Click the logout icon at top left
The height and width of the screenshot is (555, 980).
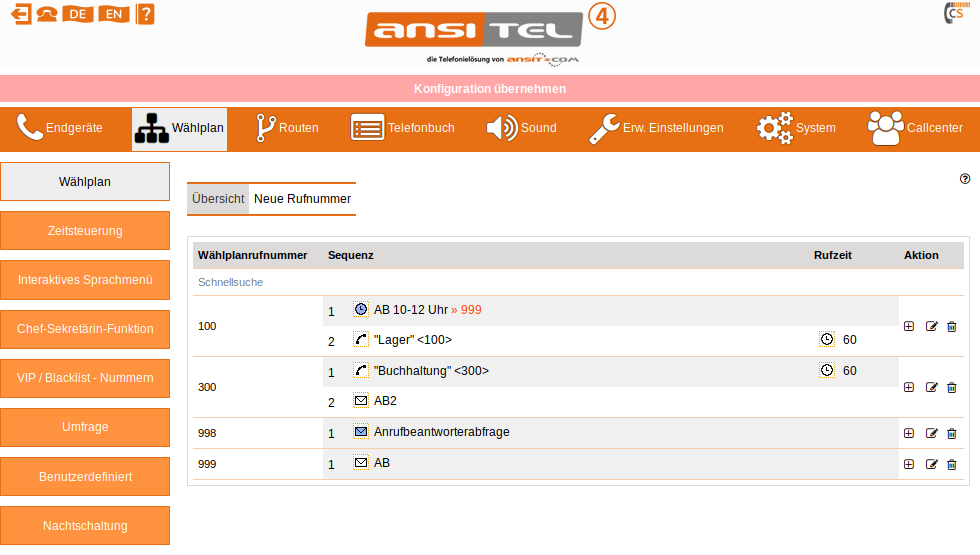click(x=20, y=14)
